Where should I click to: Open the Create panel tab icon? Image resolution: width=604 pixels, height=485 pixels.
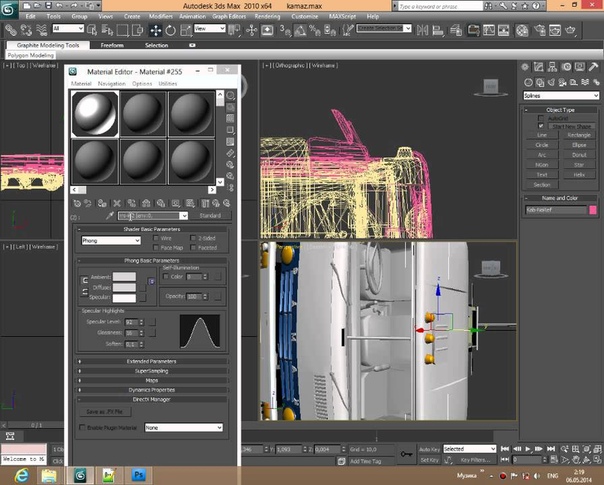tap(525, 67)
